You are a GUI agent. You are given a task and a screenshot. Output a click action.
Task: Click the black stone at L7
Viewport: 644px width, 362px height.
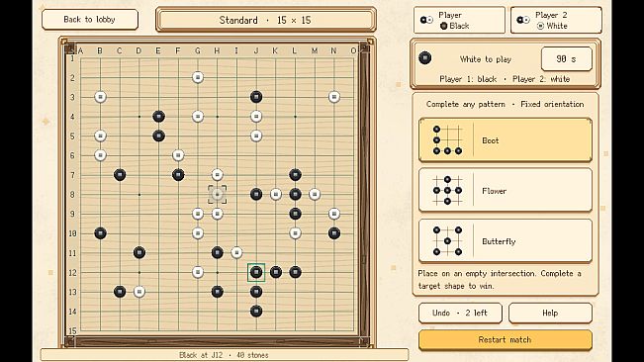[x=296, y=175]
